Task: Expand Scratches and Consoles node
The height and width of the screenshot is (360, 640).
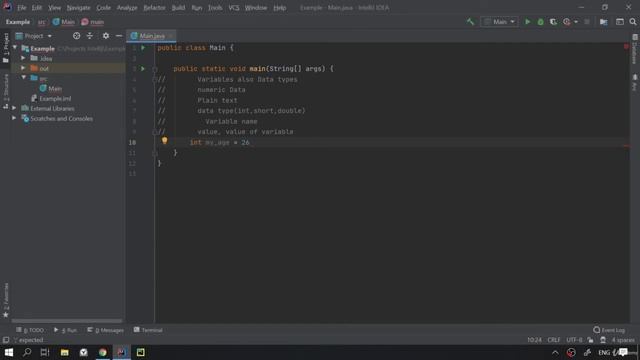Action: (x=14, y=118)
